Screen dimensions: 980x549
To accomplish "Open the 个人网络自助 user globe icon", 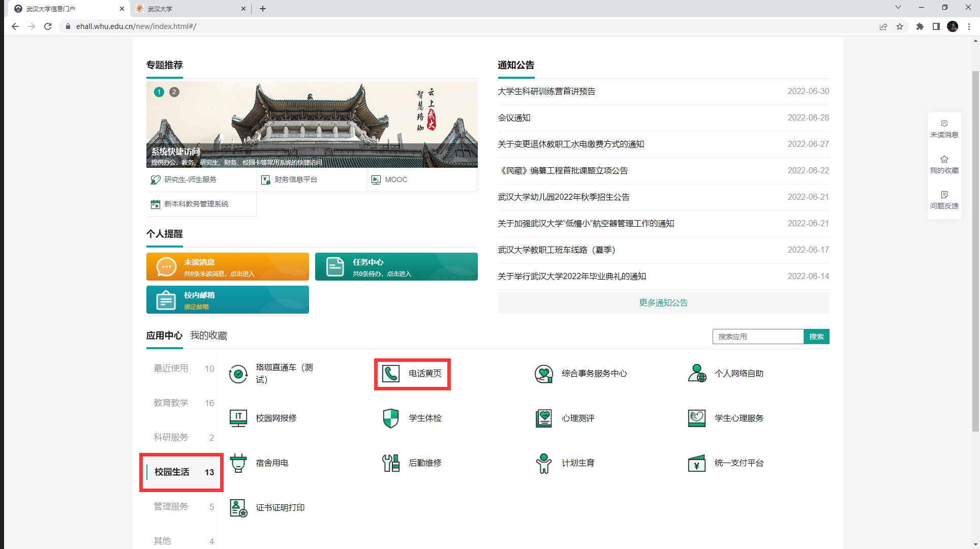I will pyautogui.click(x=696, y=374).
